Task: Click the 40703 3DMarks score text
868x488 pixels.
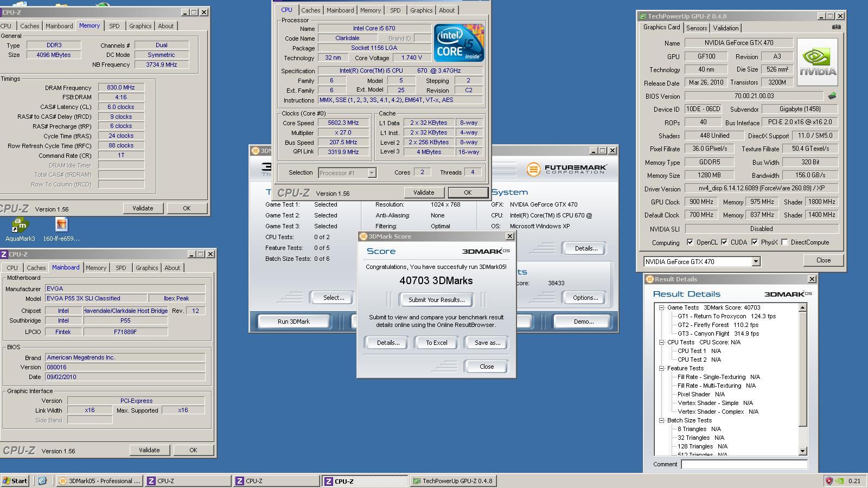Action: tap(436, 281)
